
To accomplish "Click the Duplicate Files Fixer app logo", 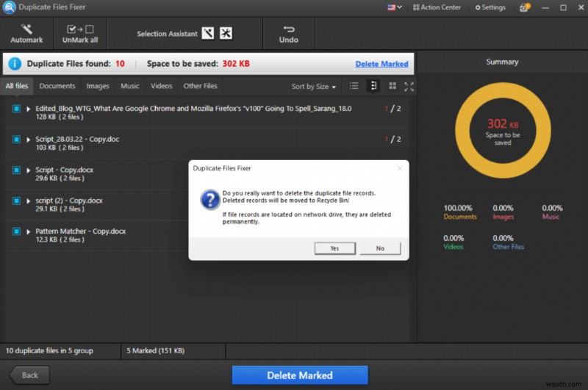I will click(x=9, y=7).
